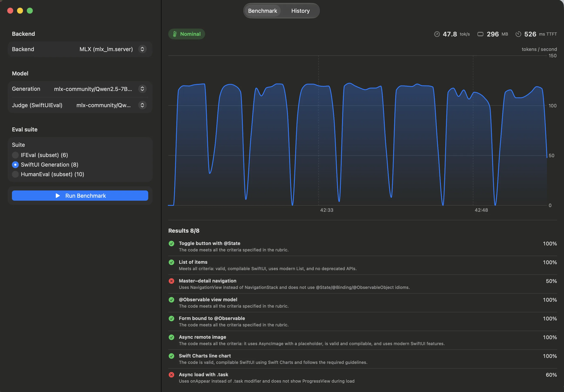
Task: Click the 'Meets all criteria: valid, compilable SwiftUI' explanation
Action: [268, 268]
